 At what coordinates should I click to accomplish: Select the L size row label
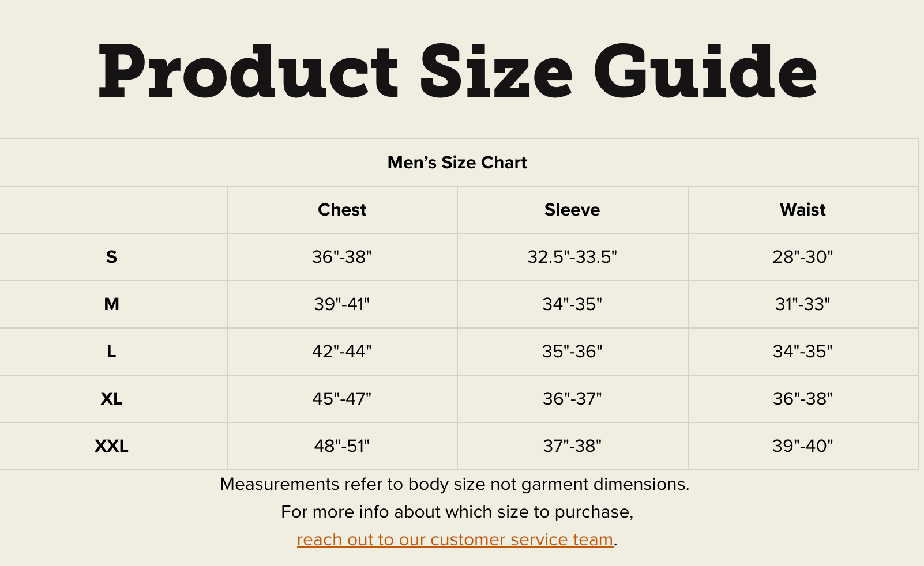(111, 352)
